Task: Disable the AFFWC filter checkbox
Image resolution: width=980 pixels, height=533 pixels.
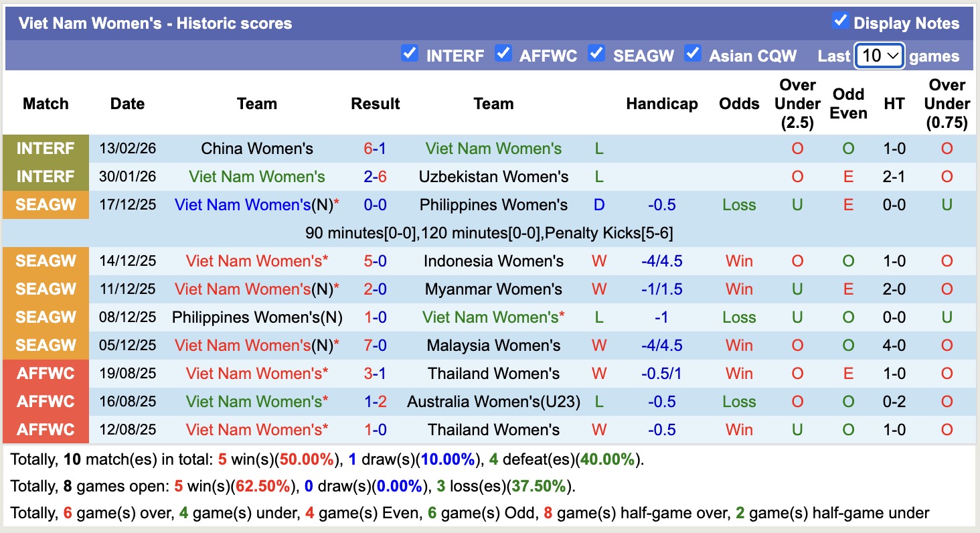Action: coord(503,53)
